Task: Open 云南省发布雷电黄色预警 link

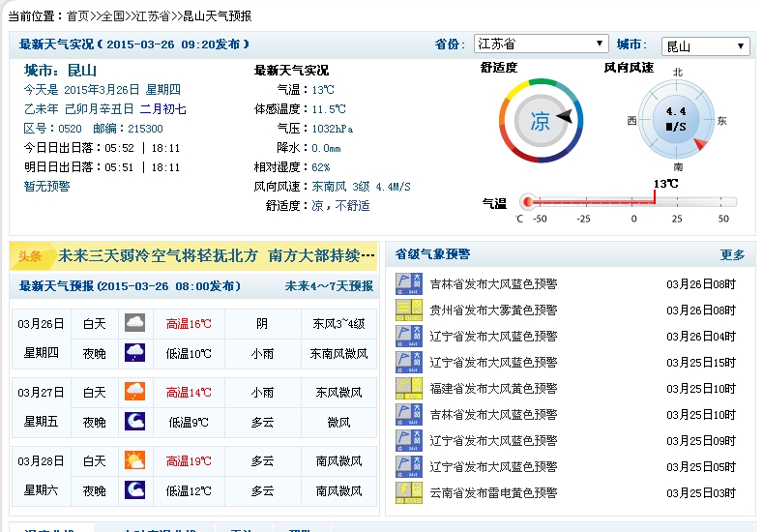Action: coord(493,493)
